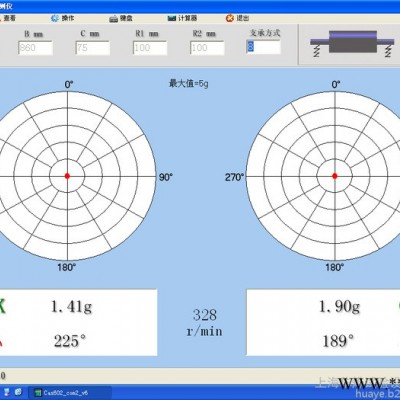Click the 225° left angle reading
The height and width of the screenshot is (400, 400).
pos(70,341)
